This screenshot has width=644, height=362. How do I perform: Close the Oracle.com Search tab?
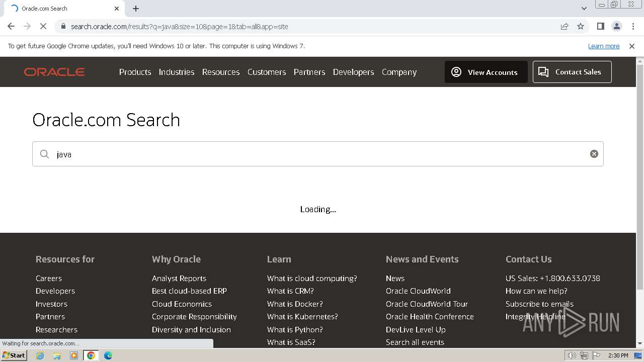tap(117, 9)
